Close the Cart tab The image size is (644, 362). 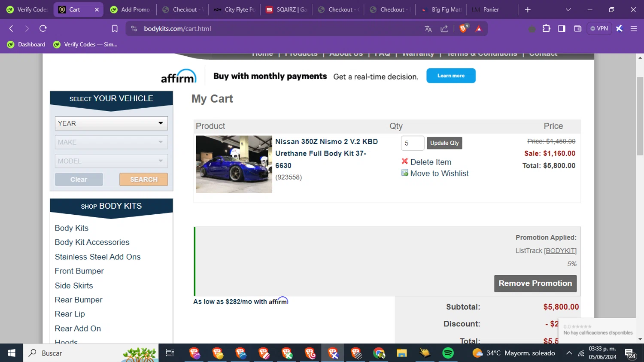[97, 9]
